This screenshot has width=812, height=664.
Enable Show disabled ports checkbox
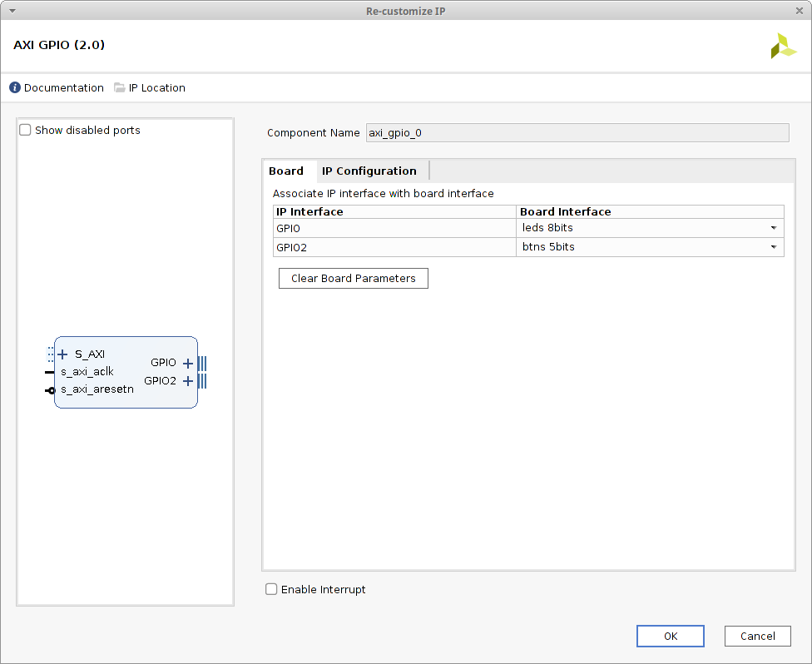pyautogui.click(x=26, y=130)
